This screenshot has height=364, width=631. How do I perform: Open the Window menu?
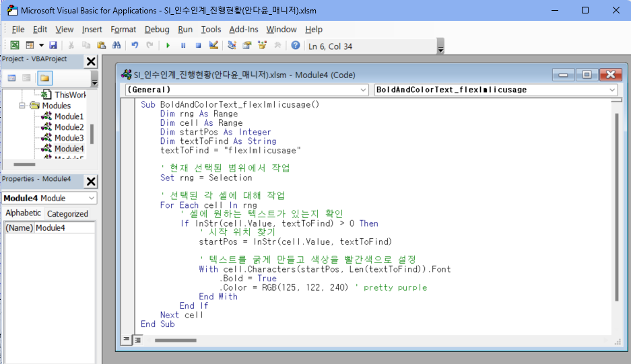click(281, 30)
